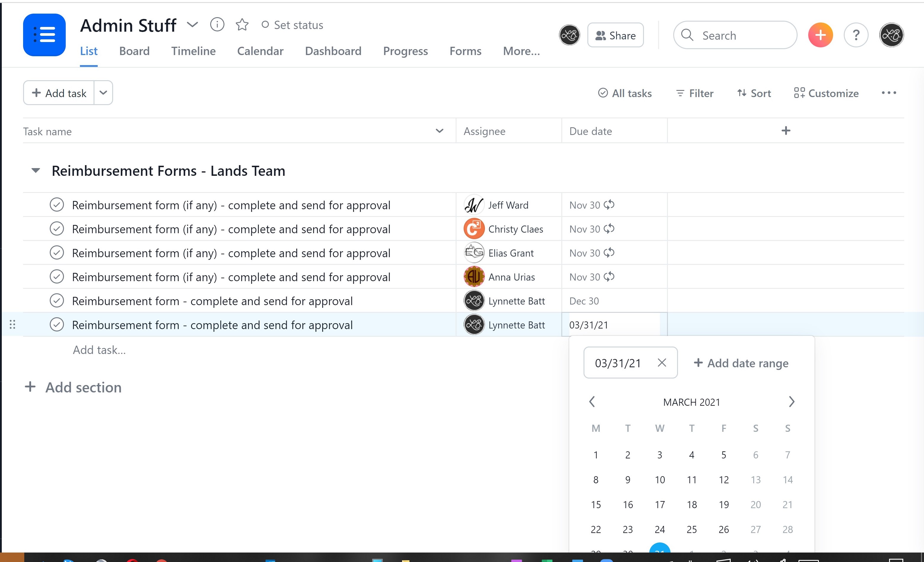
Task: Click Elias Grant's avatar
Action: (474, 253)
